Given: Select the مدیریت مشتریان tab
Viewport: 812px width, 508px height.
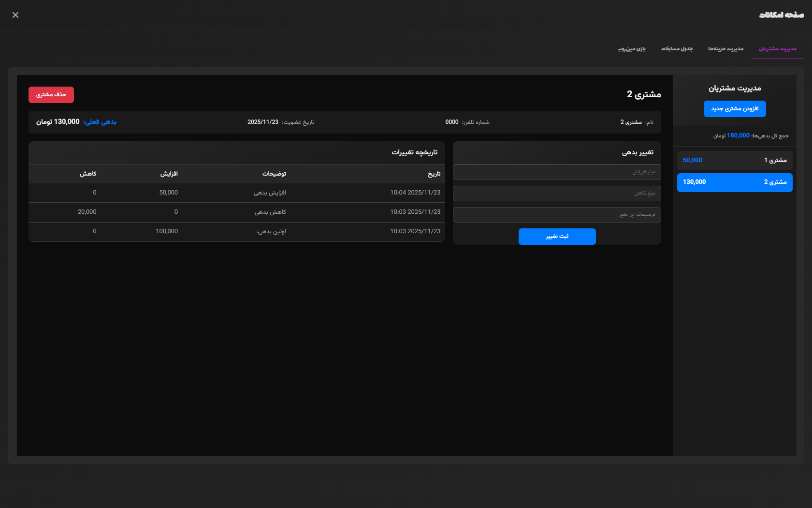Looking at the screenshot, I should [x=777, y=49].
